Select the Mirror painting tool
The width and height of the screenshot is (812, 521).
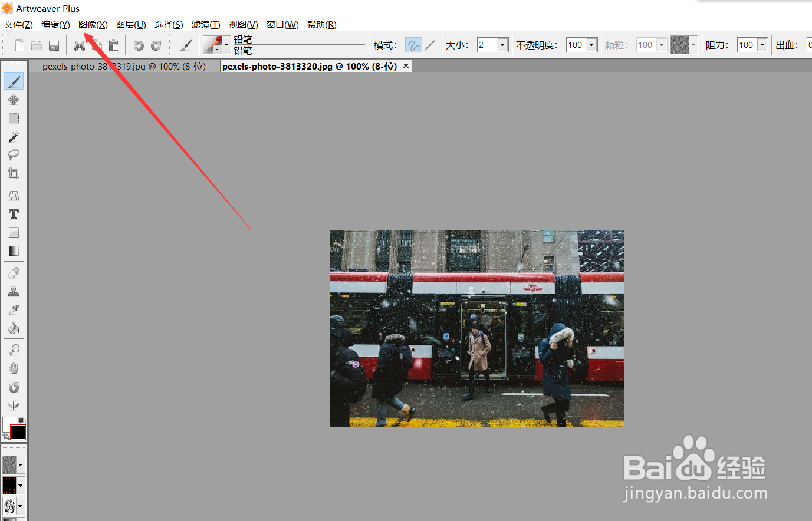tap(14, 405)
